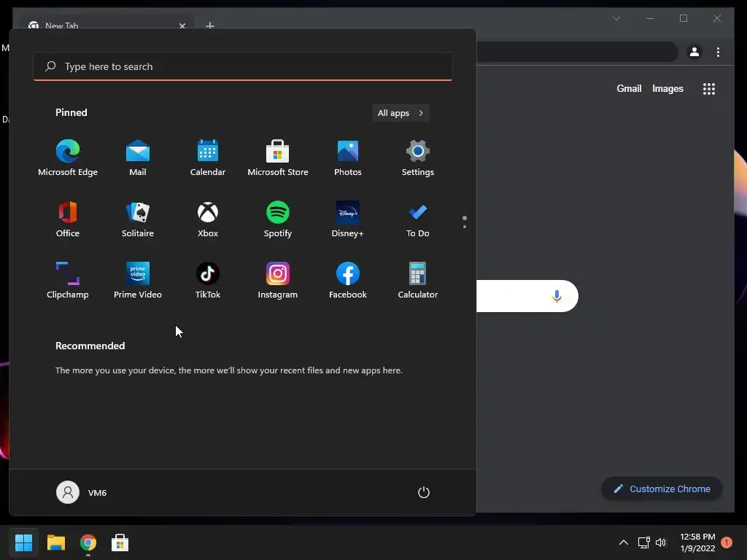Open the Solitaire game
The image size is (747, 560).
(x=138, y=219)
